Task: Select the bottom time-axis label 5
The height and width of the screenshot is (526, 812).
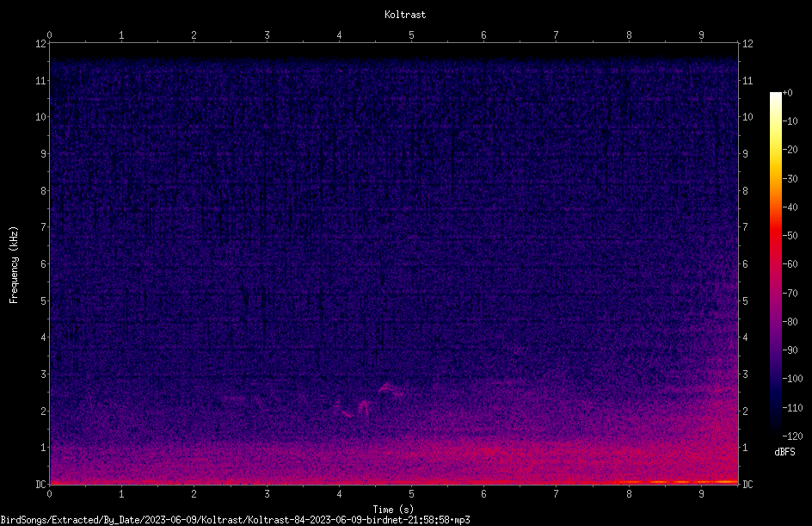Action: pyautogui.click(x=411, y=494)
